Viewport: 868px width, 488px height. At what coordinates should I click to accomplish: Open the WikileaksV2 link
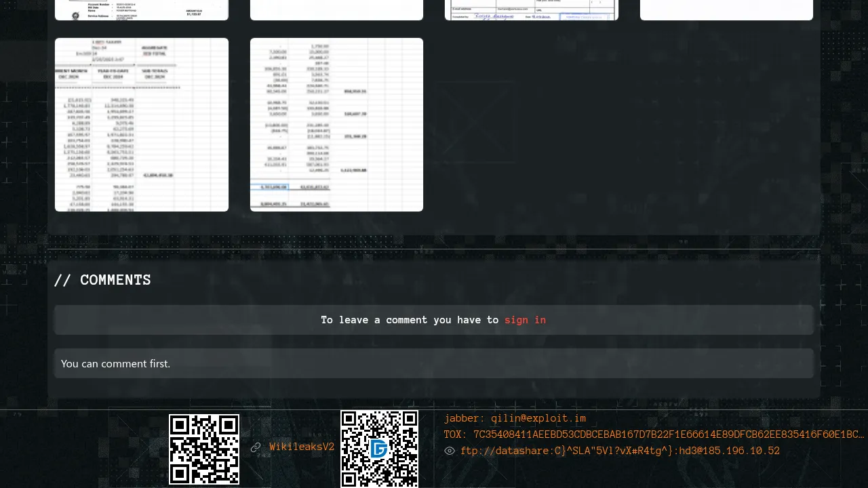click(x=302, y=447)
